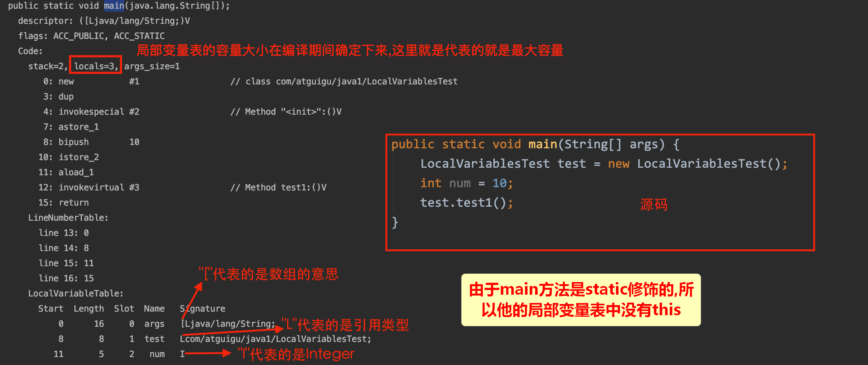Click the test variable name in table
868x365 pixels.
[x=155, y=339]
